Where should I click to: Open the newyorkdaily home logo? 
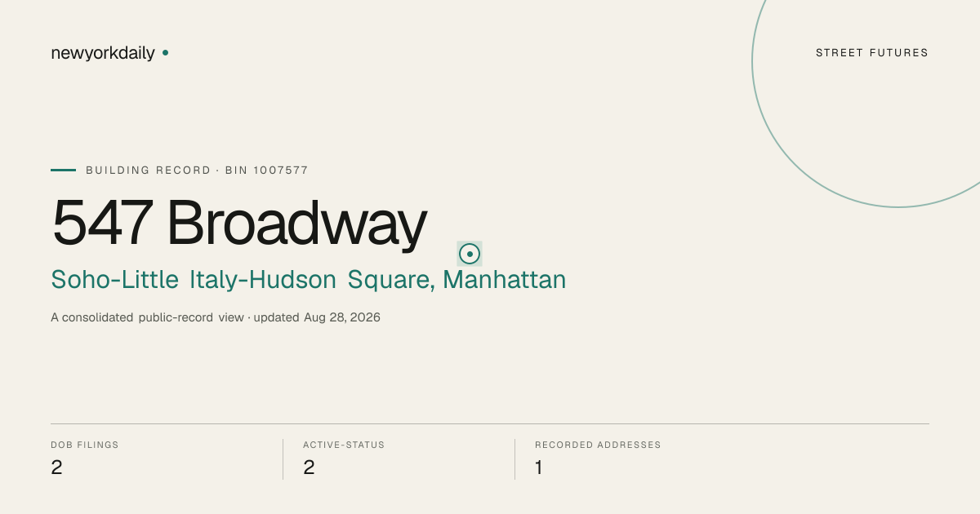point(103,53)
